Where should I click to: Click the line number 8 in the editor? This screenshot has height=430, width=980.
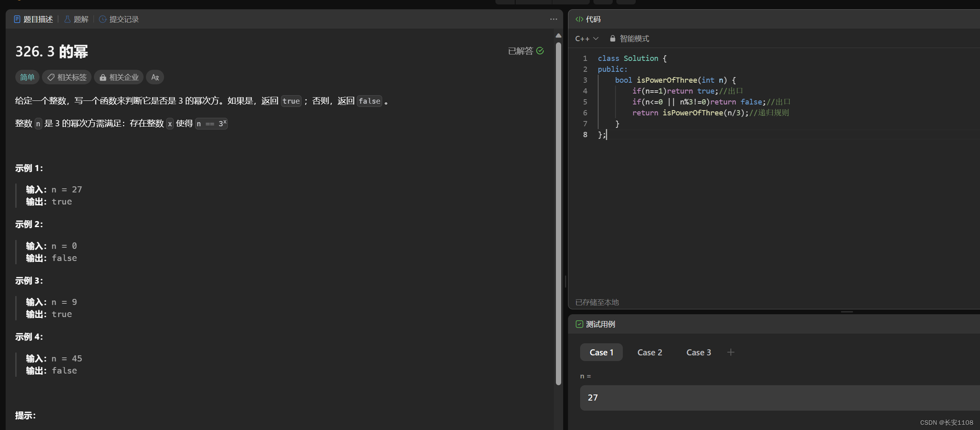(585, 135)
